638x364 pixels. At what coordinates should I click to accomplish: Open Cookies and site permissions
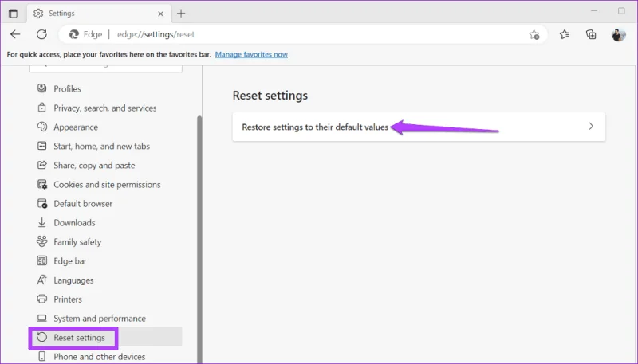pyautogui.click(x=105, y=185)
